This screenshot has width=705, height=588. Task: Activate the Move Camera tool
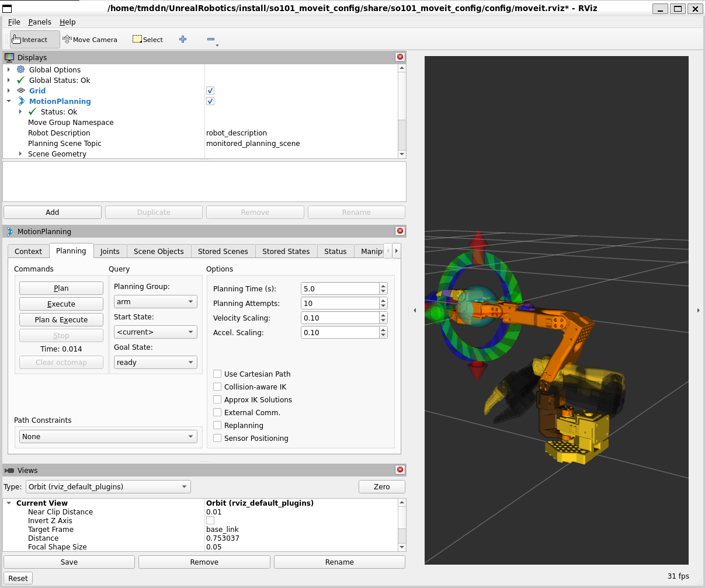(90, 40)
